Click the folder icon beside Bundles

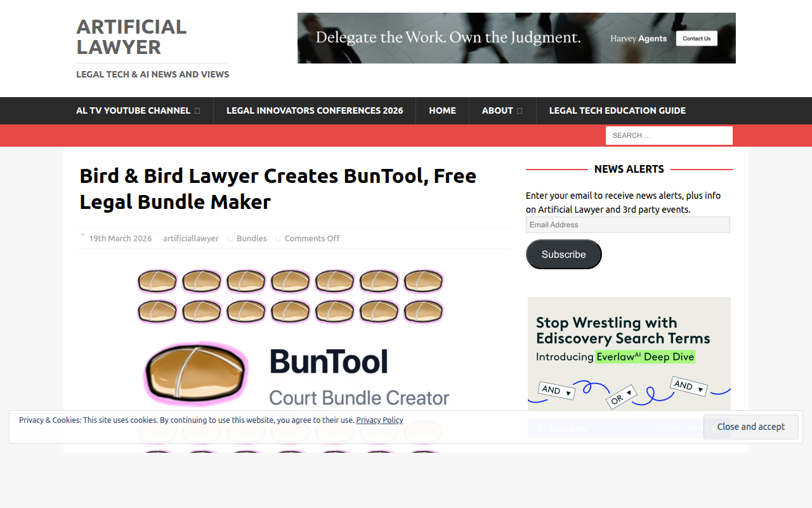click(230, 239)
